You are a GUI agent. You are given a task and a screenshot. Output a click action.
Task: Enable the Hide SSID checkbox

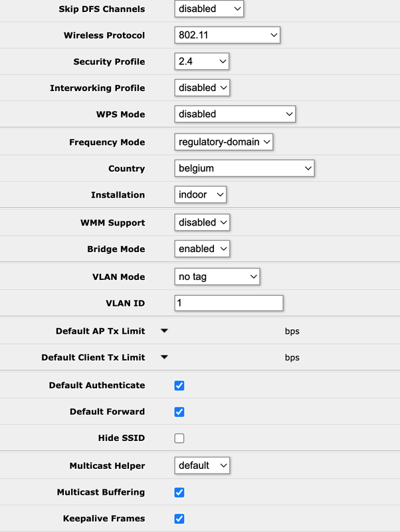[x=179, y=438]
